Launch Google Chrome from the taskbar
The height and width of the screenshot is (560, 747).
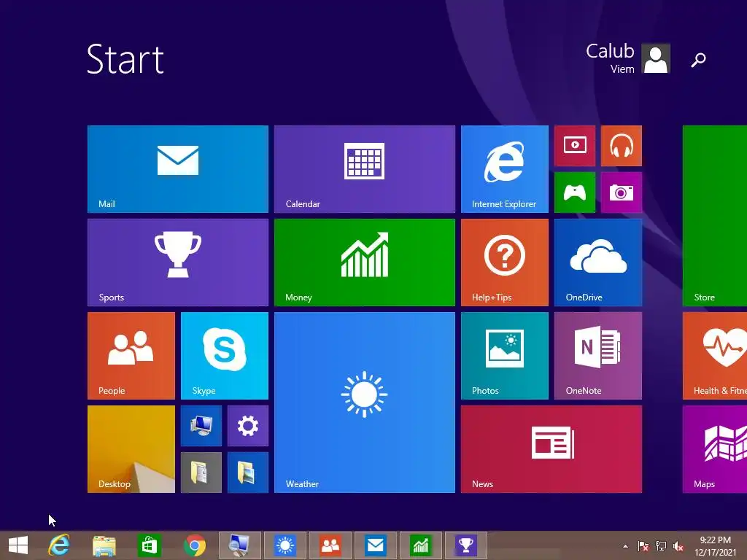coord(195,545)
